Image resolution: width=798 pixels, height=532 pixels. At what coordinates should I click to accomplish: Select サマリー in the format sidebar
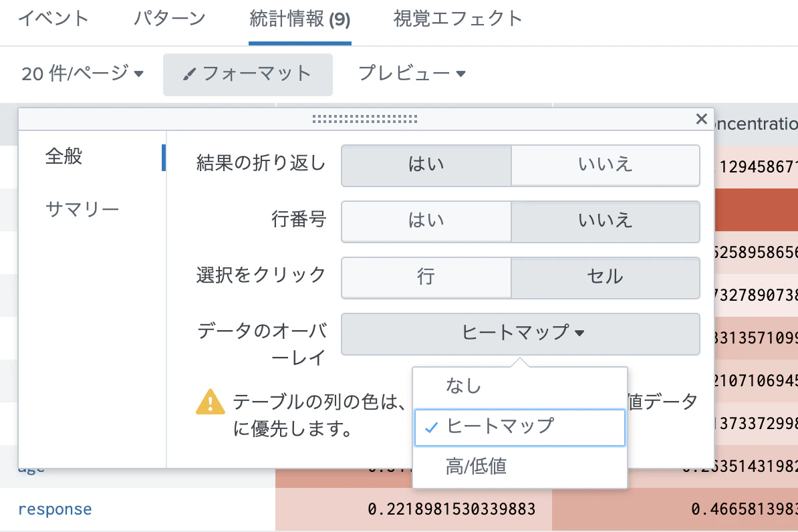pos(82,209)
